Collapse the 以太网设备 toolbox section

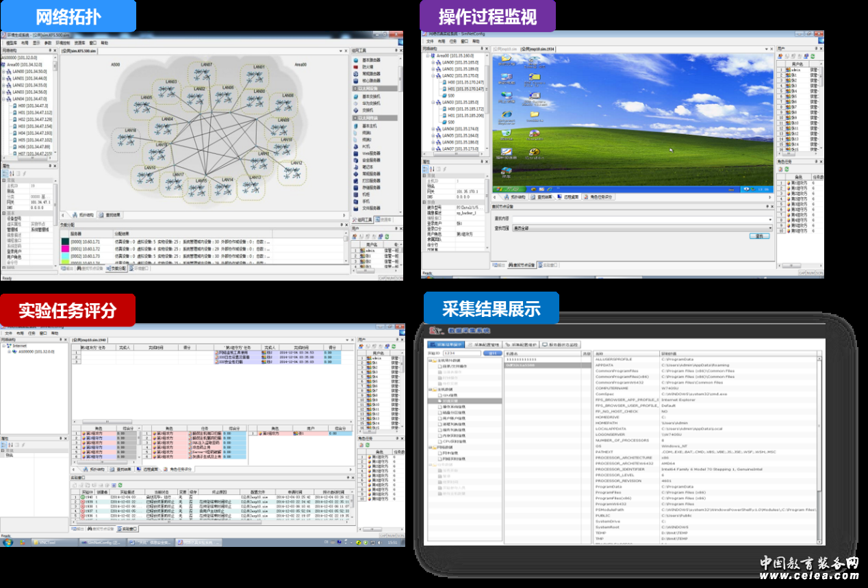click(x=355, y=88)
